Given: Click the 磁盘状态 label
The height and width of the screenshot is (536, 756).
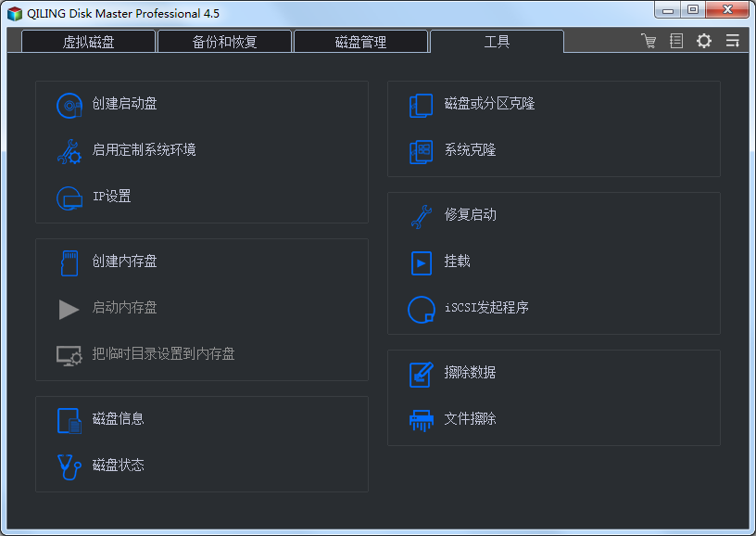Looking at the screenshot, I should coord(119,466).
